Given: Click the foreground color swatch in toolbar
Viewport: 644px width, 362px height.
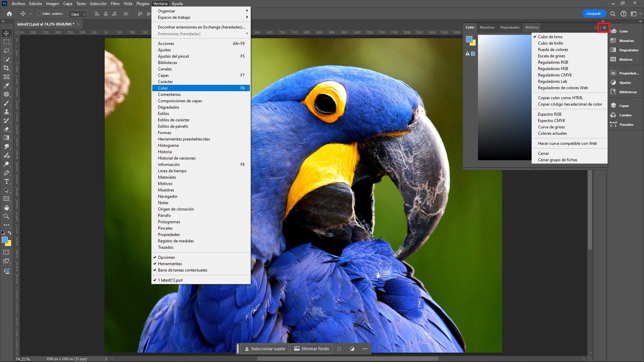Looking at the screenshot, I should [5, 240].
